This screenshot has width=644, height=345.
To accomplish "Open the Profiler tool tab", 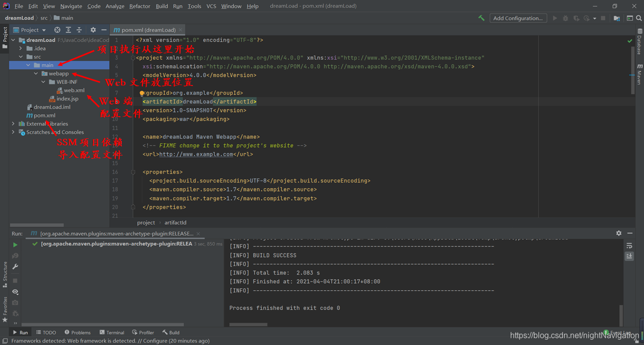I will 143,332.
